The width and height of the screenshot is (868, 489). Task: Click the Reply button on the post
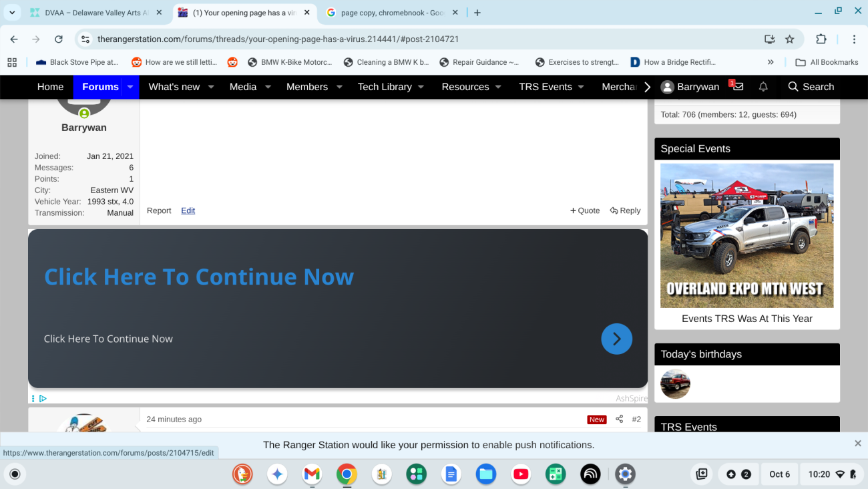pos(625,210)
